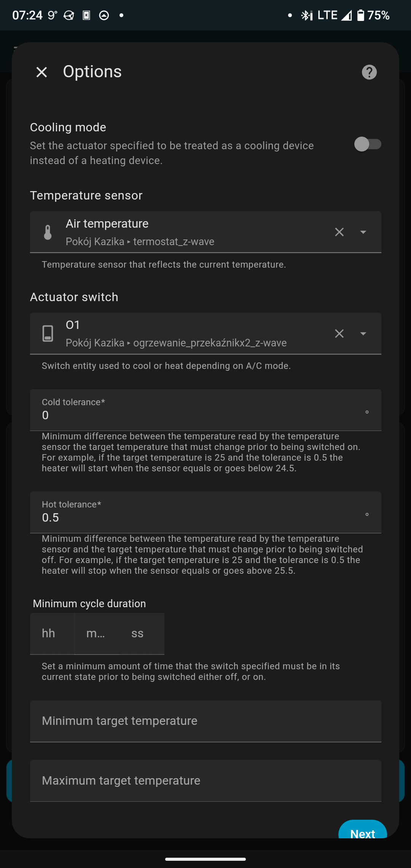411x868 pixels.
Task: Click the thermometer icon in sensor field
Action: click(x=48, y=232)
